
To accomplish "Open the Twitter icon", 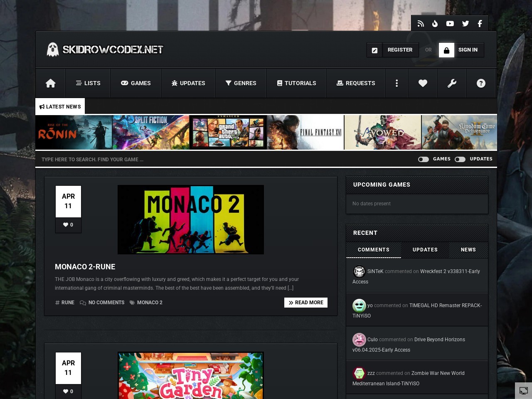I will pos(465,24).
